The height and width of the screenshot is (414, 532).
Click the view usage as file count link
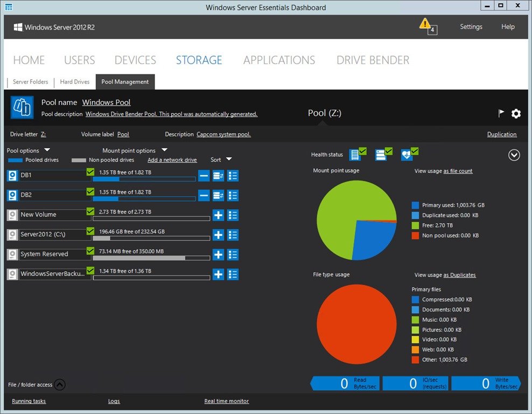(458, 171)
